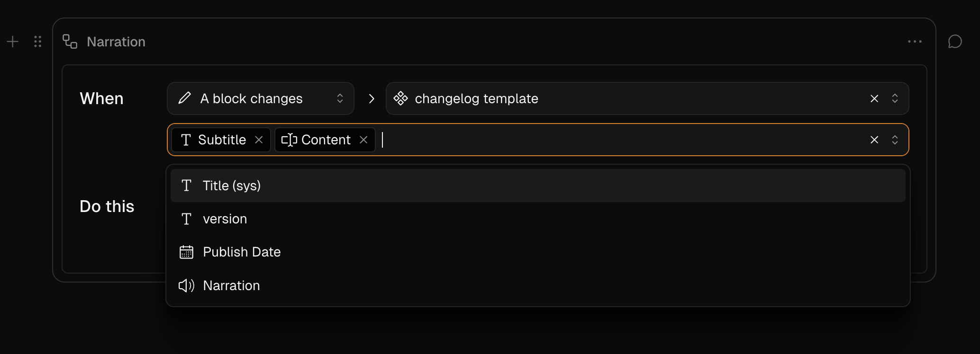Choose Publish Date from the options
The image size is (980, 354).
coord(538,252)
